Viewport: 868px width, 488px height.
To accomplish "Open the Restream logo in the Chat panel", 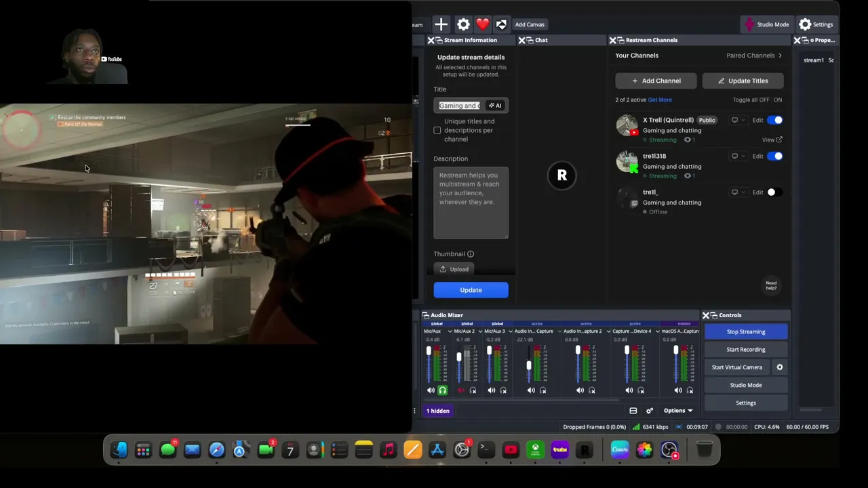I will 561,176.
